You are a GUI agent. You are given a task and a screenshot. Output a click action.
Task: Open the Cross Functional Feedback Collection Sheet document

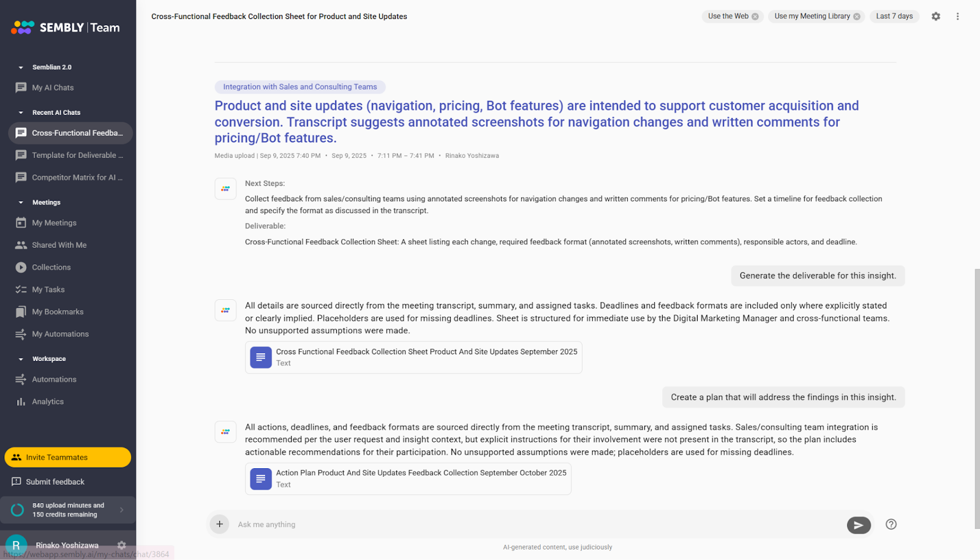coord(413,357)
